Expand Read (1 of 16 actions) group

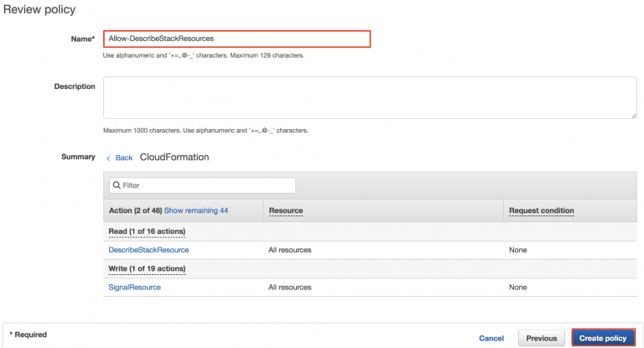[147, 231]
